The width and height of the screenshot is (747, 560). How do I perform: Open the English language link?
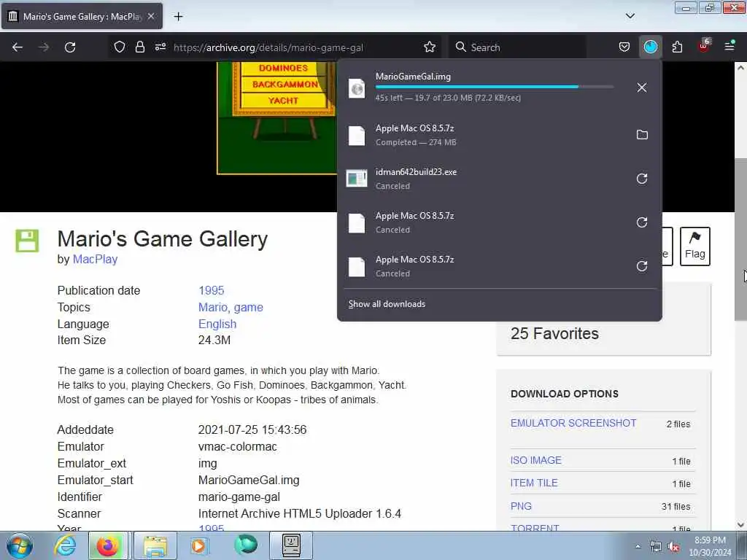[x=217, y=324]
